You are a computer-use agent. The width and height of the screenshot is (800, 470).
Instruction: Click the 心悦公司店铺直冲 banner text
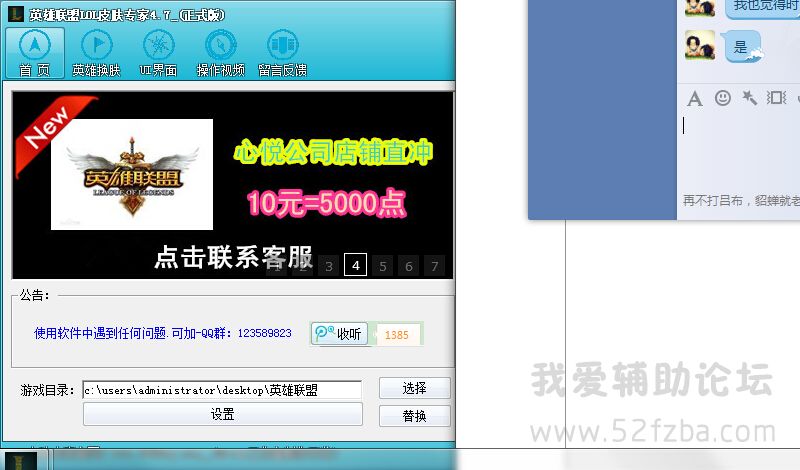333,152
